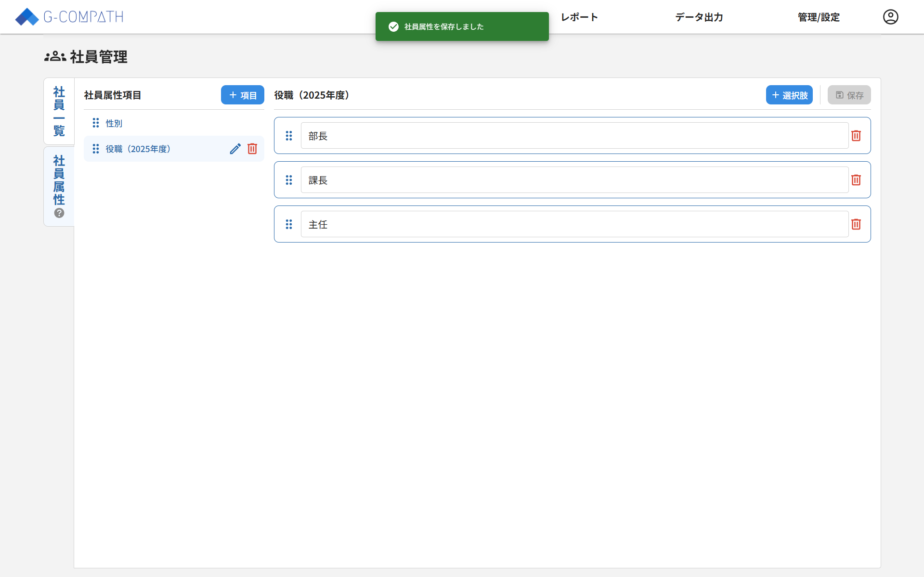Click the ＋選択肢 button to add an option

(x=789, y=95)
